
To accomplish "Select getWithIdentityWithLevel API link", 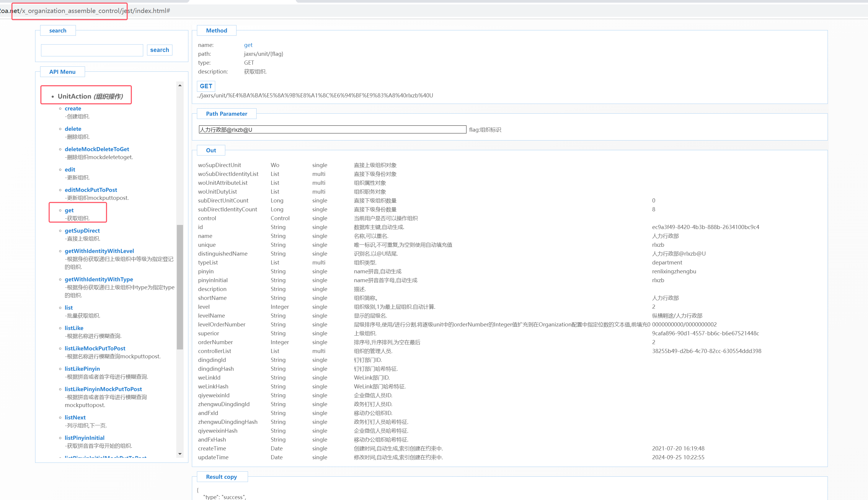I will (99, 251).
